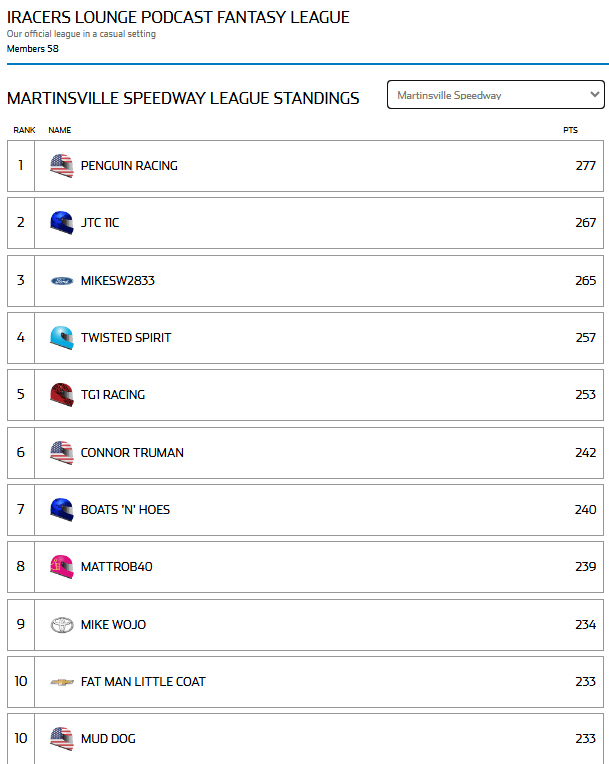Open the CONNOR TRUMAN team entry
The width and height of the screenshot is (609, 764).
tap(132, 453)
